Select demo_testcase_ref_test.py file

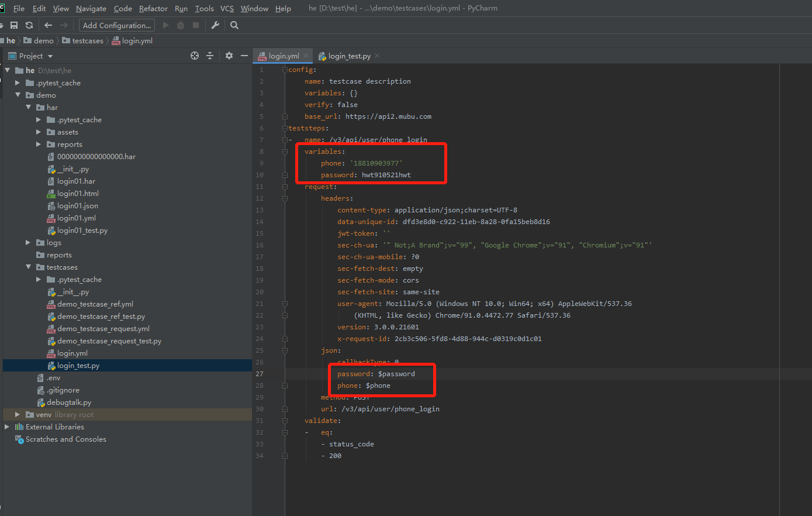101,317
